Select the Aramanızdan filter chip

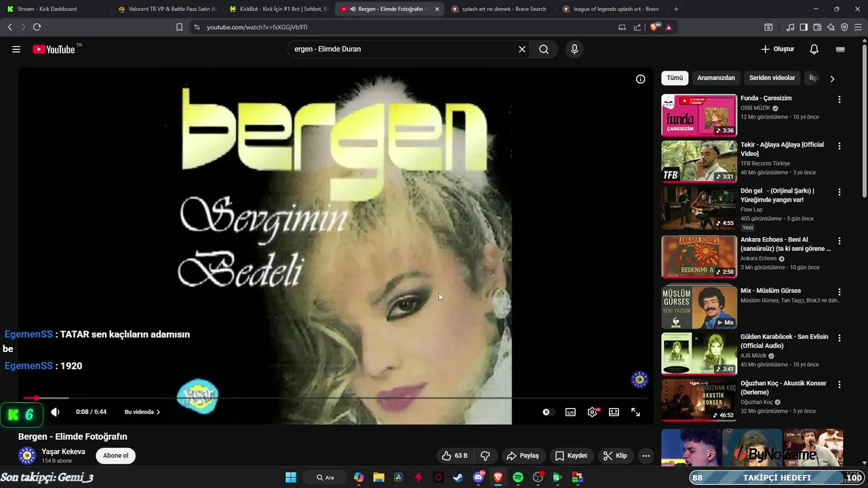point(716,78)
